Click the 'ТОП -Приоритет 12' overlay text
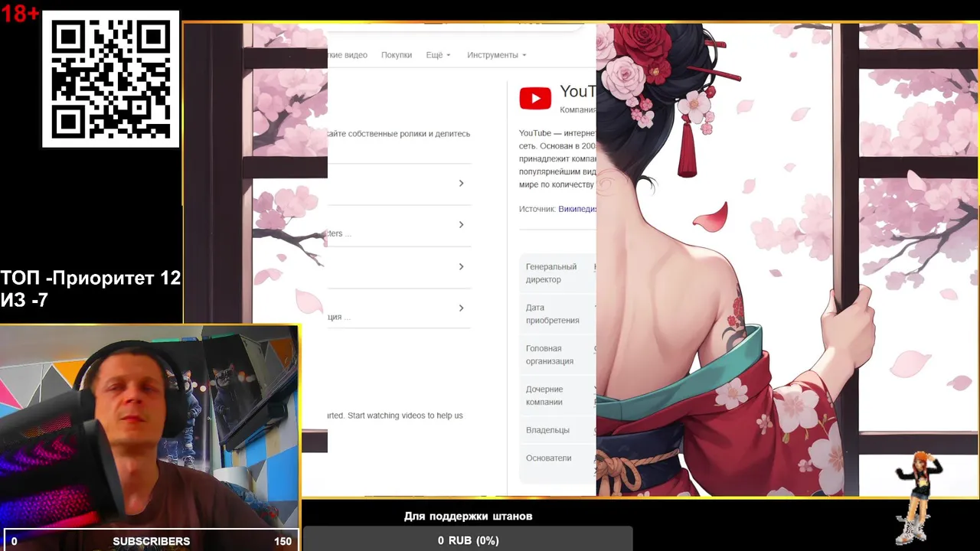The width and height of the screenshot is (980, 551). (90, 279)
